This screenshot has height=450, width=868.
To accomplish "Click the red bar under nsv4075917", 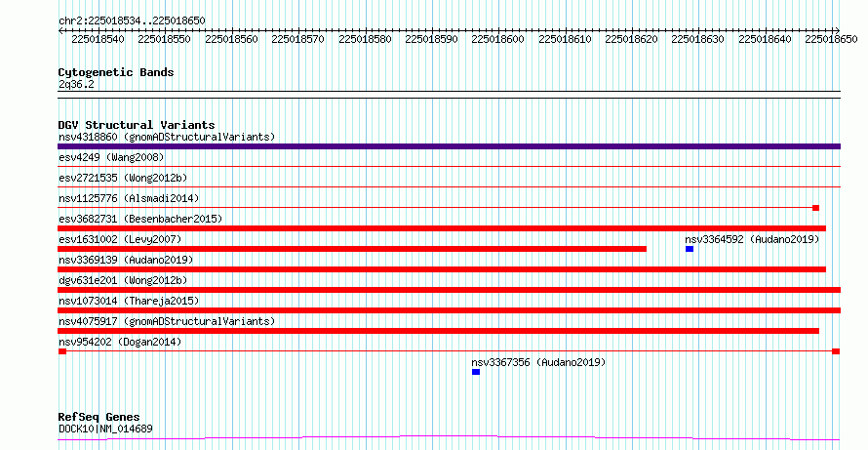I will pos(439,331).
